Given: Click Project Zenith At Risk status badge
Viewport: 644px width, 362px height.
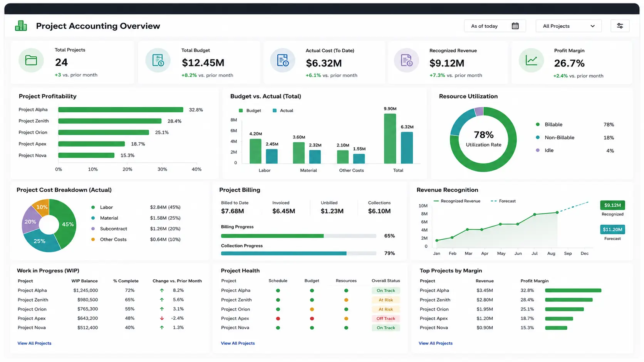Looking at the screenshot, I should coord(386,300).
